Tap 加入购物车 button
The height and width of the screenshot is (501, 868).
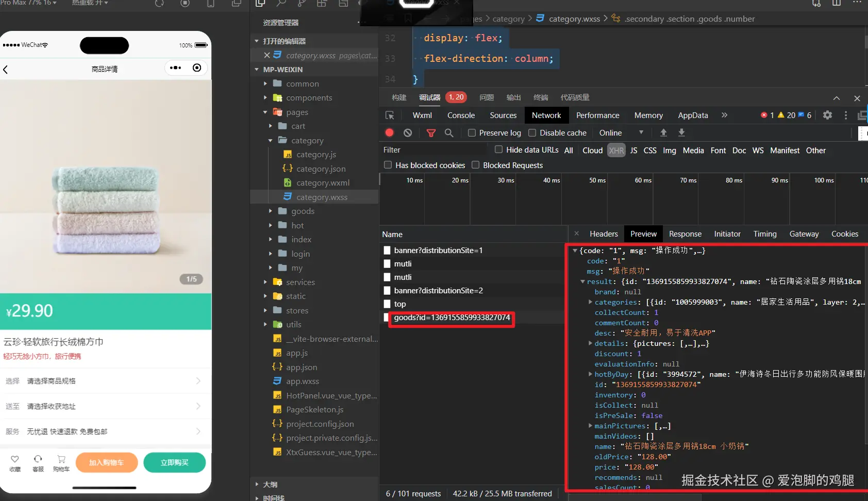click(107, 462)
